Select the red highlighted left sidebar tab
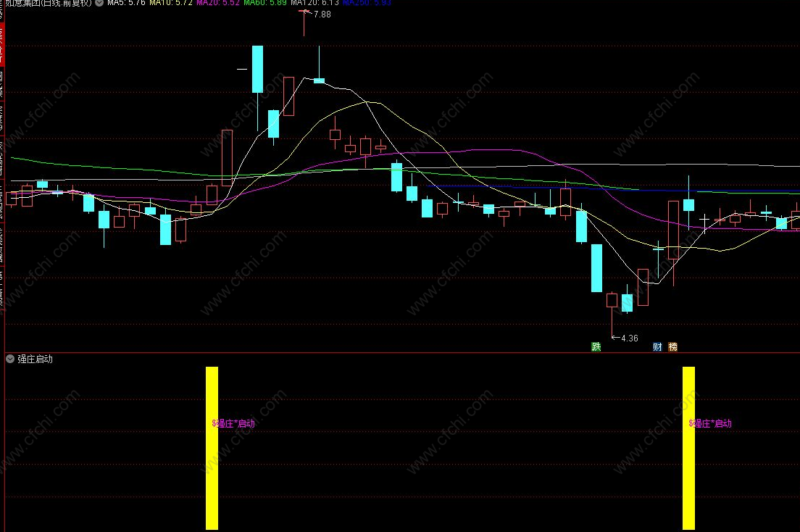The width and height of the screenshot is (800, 532). [1, 43]
